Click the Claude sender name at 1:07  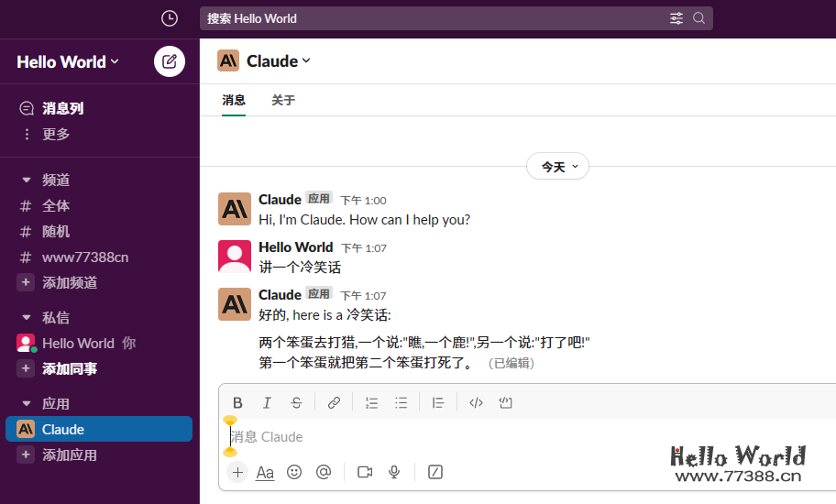pyautogui.click(x=280, y=295)
